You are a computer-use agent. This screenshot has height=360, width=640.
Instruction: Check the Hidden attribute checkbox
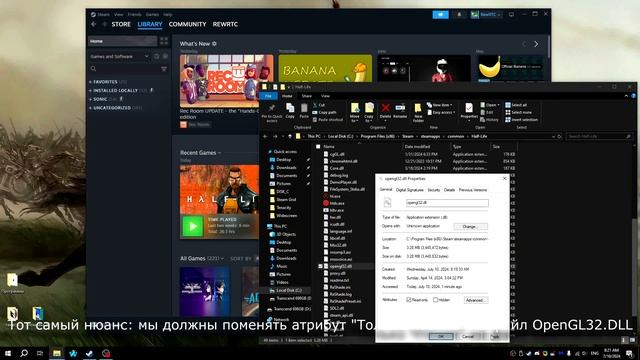(x=436, y=300)
